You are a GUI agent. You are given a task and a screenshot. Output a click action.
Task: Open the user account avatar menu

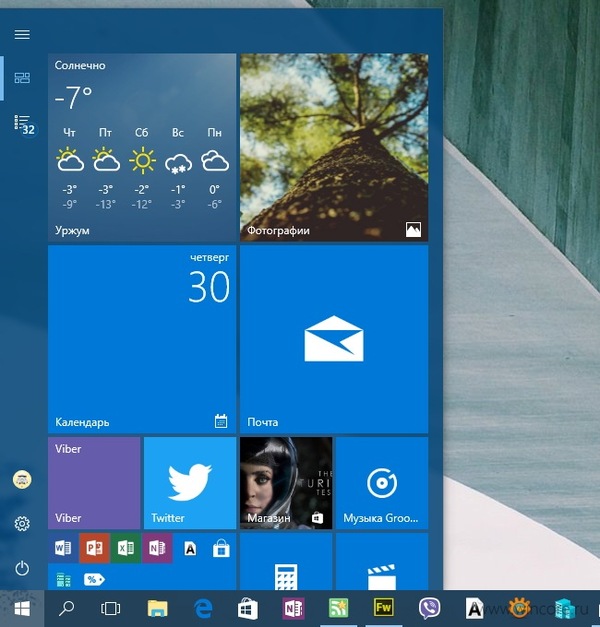pyautogui.click(x=22, y=479)
